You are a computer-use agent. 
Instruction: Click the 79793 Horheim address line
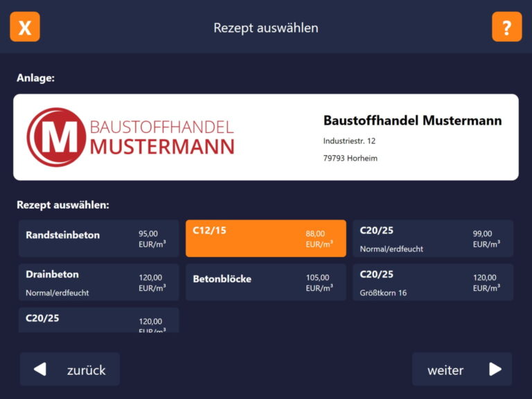click(x=350, y=158)
